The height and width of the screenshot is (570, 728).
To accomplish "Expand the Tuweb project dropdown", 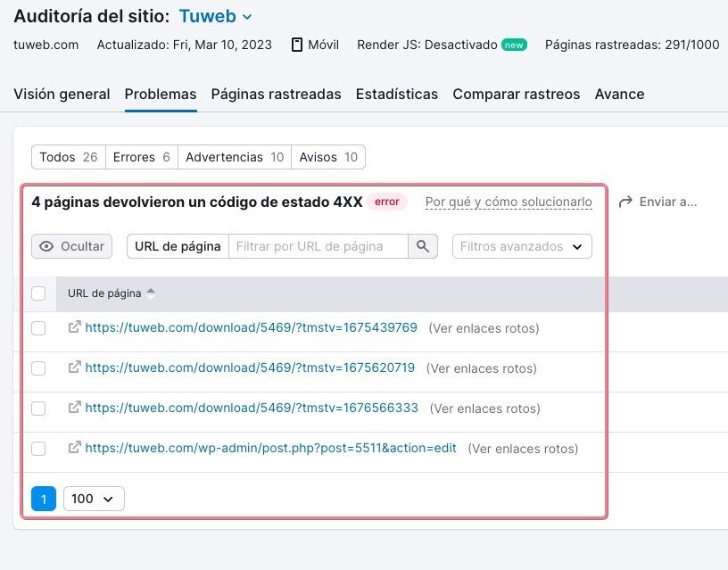I will [x=247, y=17].
